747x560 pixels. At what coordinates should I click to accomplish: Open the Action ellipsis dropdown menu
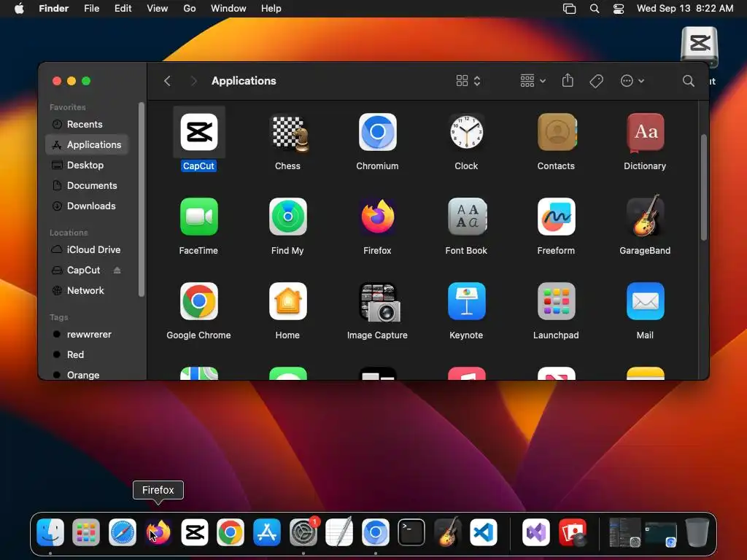click(632, 81)
